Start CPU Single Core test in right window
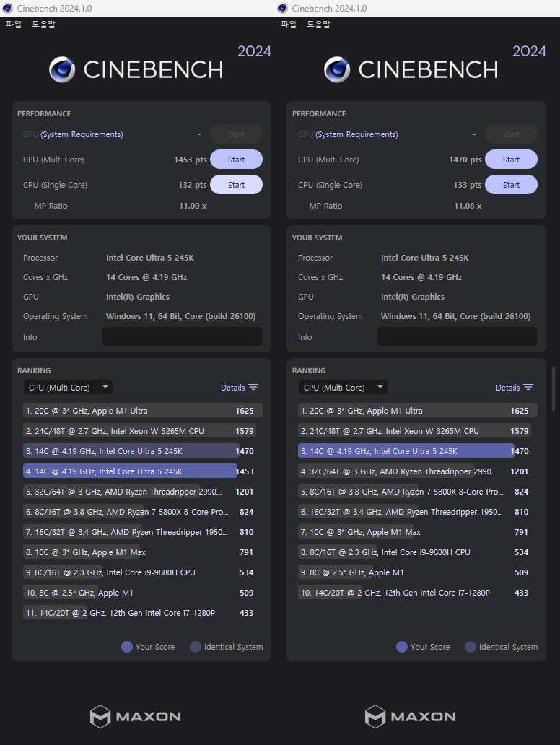The image size is (560, 745). pyautogui.click(x=511, y=185)
